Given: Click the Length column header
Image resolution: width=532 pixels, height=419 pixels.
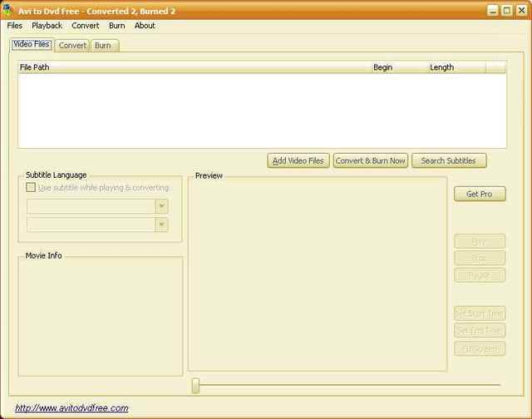Looking at the screenshot, I should coord(456,67).
